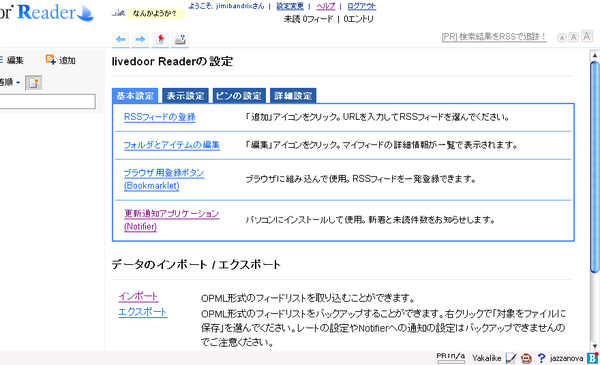Open the sort order dropdown arrow

pyautogui.click(x=18, y=82)
